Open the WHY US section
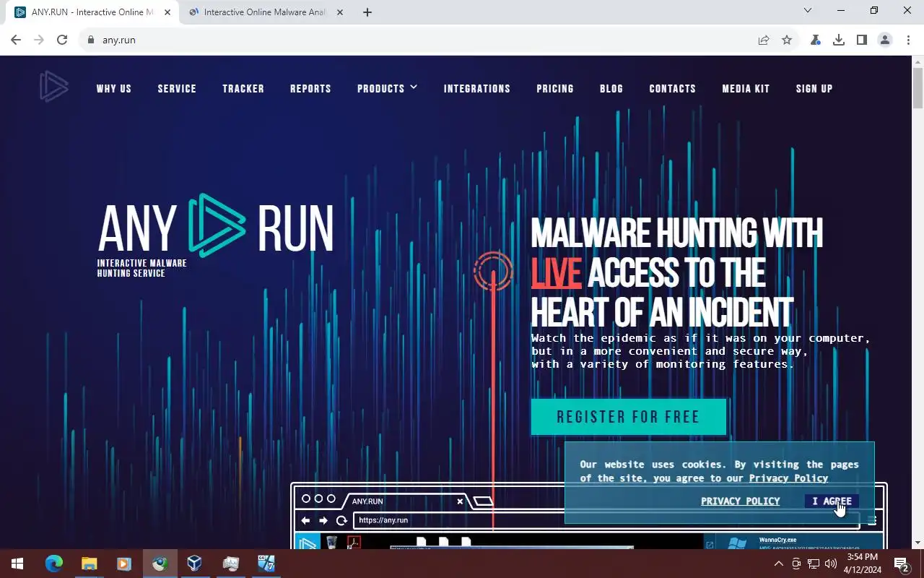Screen dimensions: 924x578 (114, 89)
